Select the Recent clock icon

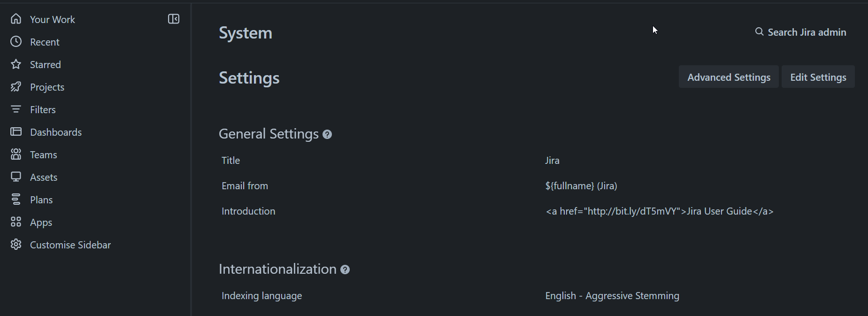(15, 41)
